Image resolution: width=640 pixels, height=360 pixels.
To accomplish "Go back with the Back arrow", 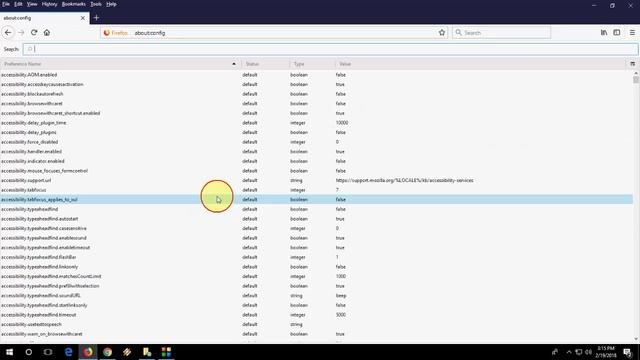I will [x=8, y=33].
